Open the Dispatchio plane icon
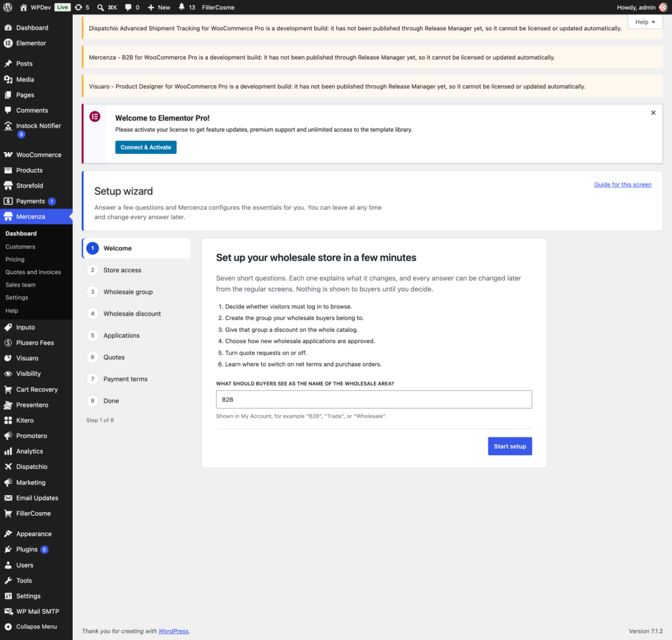 click(x=8, y=466)
